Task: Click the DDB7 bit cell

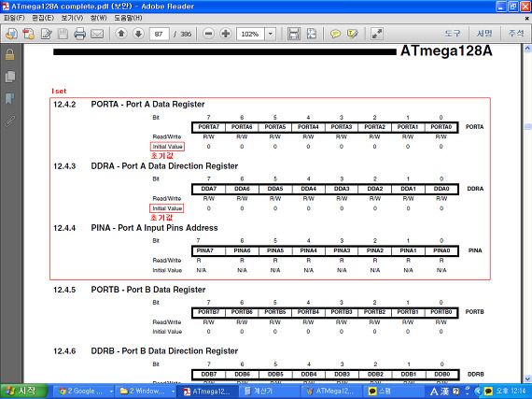Action: tap(209, 374)
